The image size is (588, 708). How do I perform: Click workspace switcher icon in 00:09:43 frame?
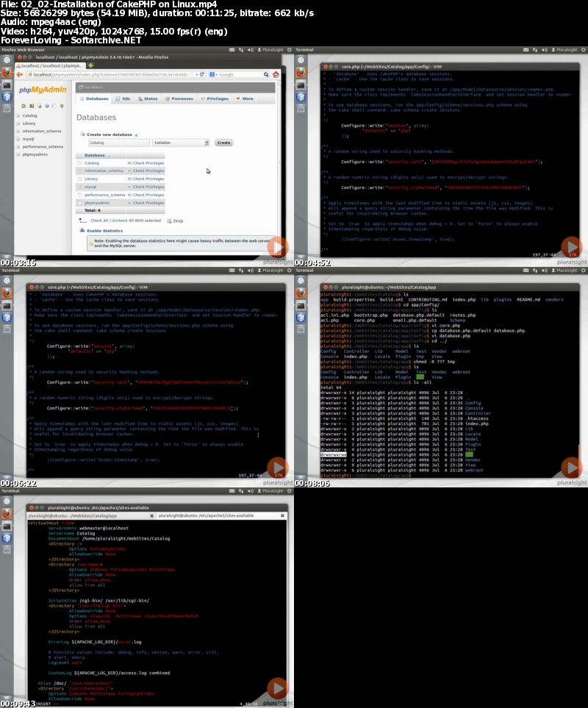7,550
